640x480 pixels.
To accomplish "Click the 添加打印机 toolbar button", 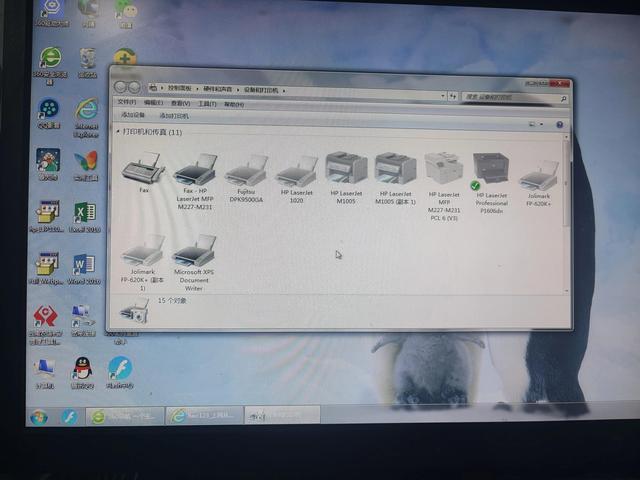I will [x=174, y=116].
